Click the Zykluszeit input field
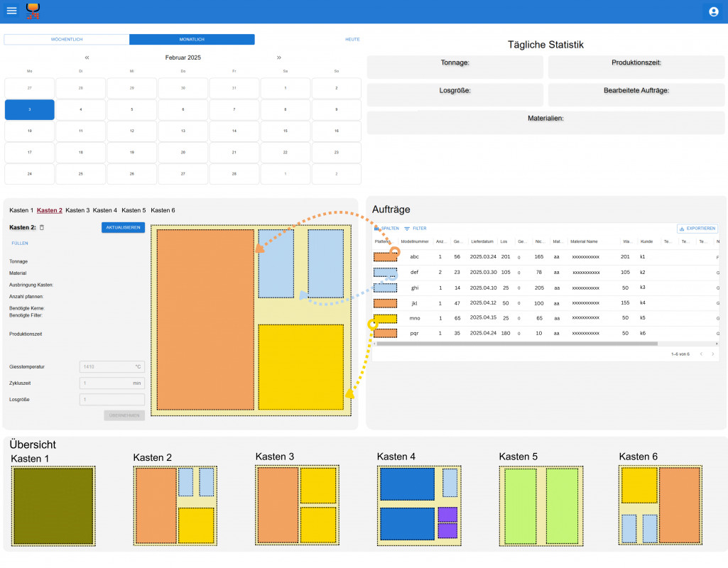This screenshot has height=568, width=728. (x=112, y=383)
